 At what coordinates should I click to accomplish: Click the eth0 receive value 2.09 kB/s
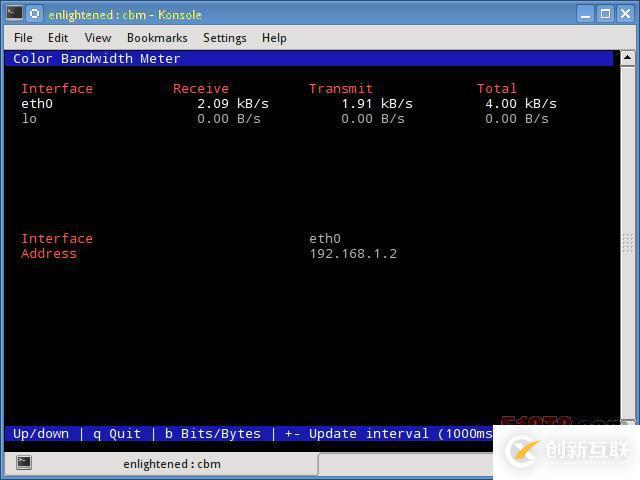point(233,104)
